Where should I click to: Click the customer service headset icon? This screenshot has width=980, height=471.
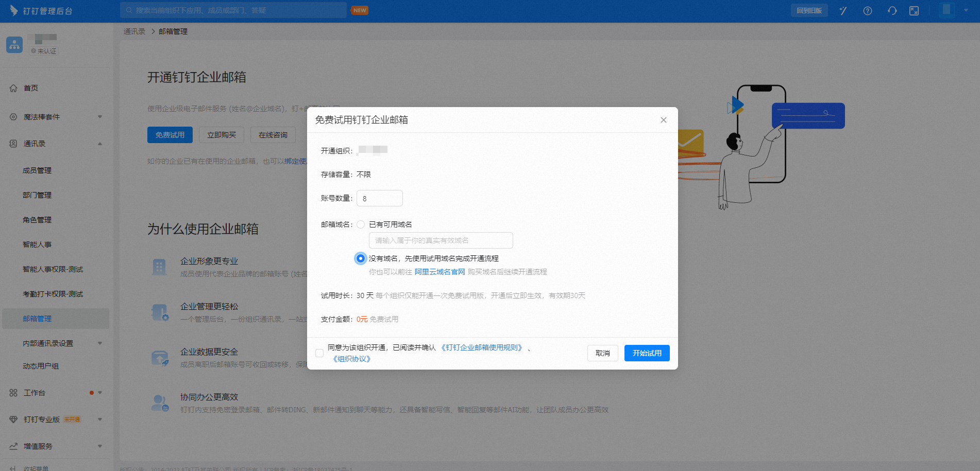892,11
